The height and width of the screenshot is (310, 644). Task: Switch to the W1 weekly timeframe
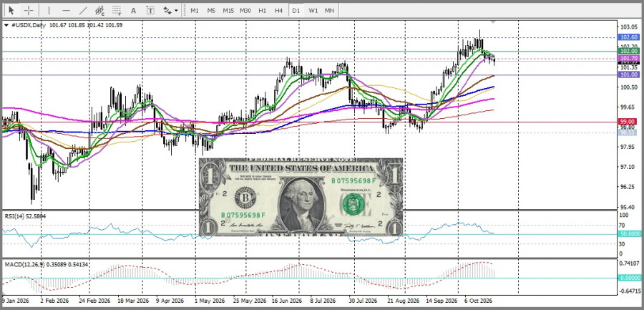coord(313,11)
